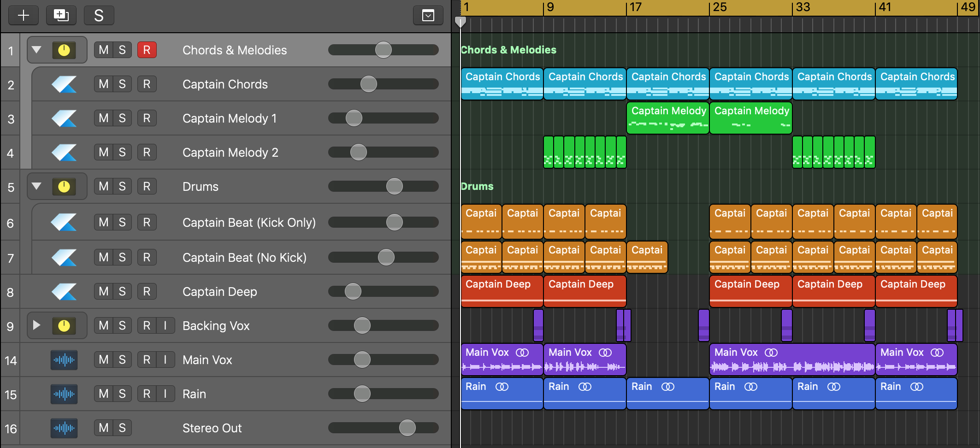Record-enable the Captain Melody 2 track
Screen dimensions: 980x448
point(147,152)
